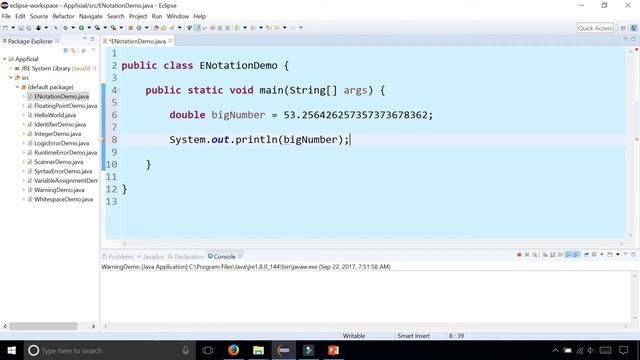Select IntegerDemo.java in Package Explorer

57,134
